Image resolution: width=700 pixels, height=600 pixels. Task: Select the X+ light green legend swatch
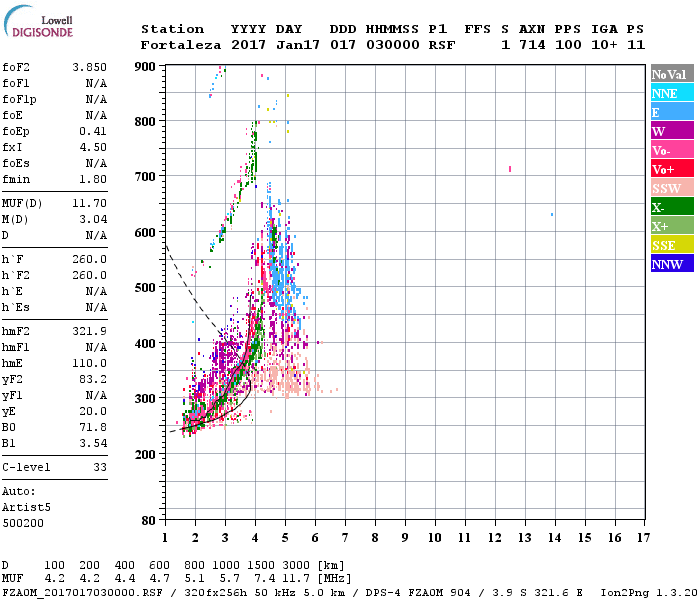point(672,225)
